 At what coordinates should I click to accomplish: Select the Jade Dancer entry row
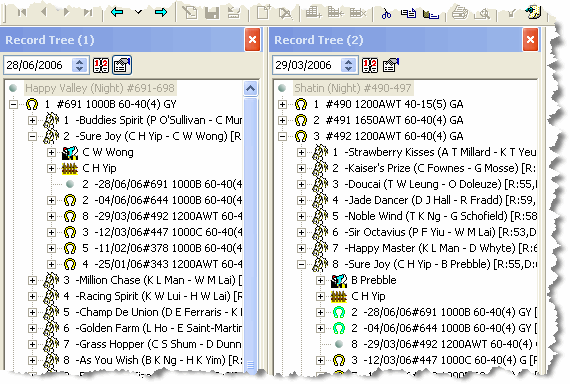point(434,200)
